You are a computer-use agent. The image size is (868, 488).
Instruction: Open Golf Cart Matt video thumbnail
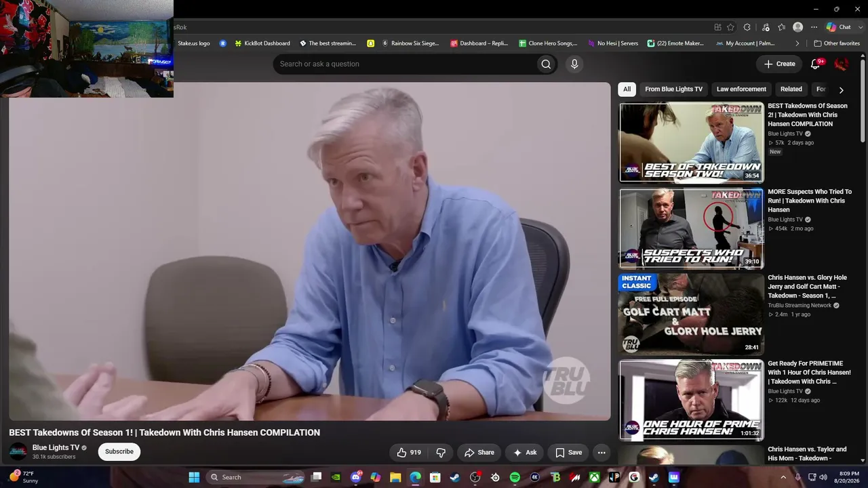click(x=692, y=314)
